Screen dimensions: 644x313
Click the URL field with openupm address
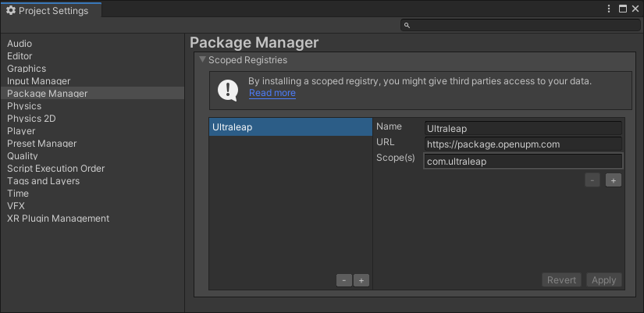tap(523, 144)
